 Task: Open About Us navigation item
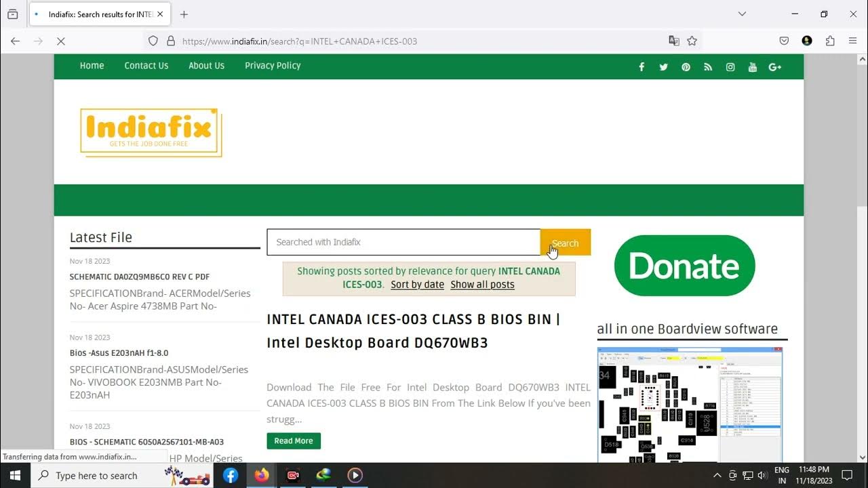(206, 66)
